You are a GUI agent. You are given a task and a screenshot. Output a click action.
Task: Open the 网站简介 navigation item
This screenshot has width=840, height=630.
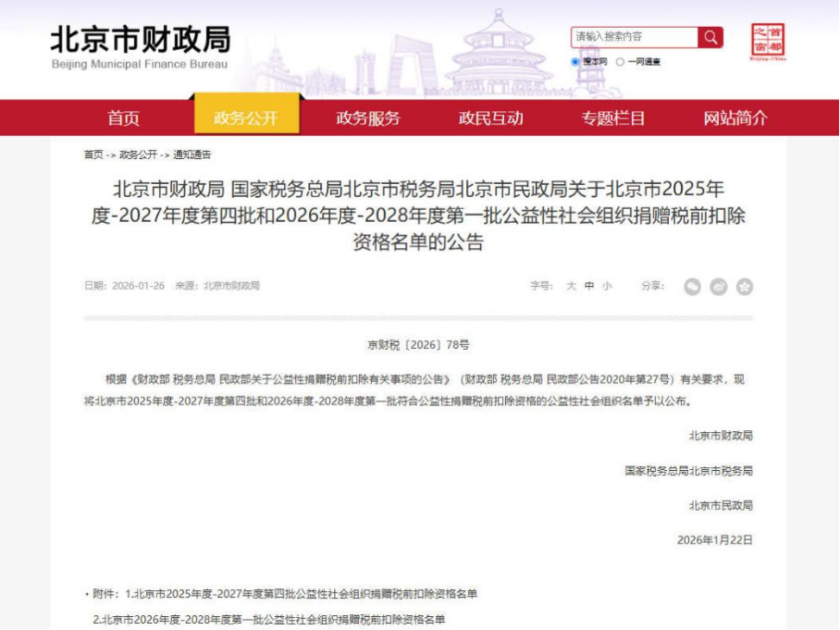735,117
